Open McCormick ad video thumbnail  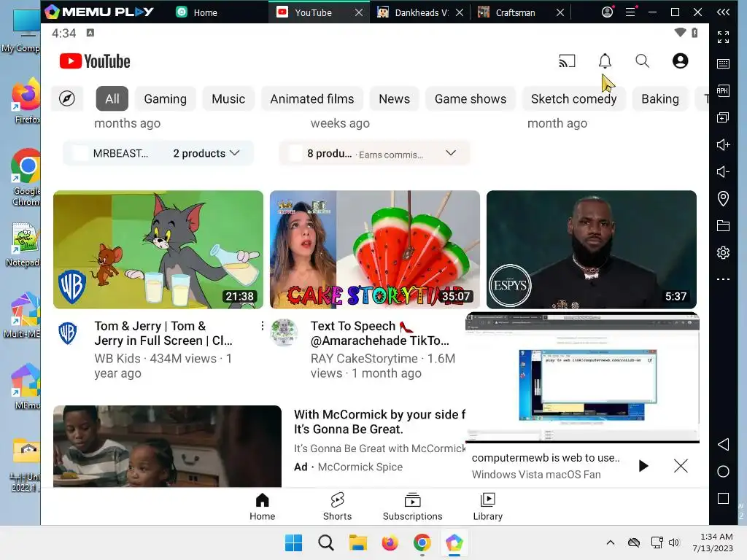coord(167,446)
